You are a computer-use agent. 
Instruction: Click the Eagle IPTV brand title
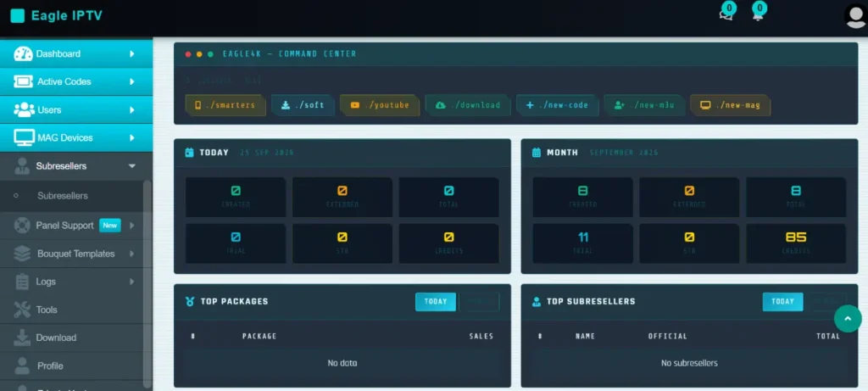(67, 16)
